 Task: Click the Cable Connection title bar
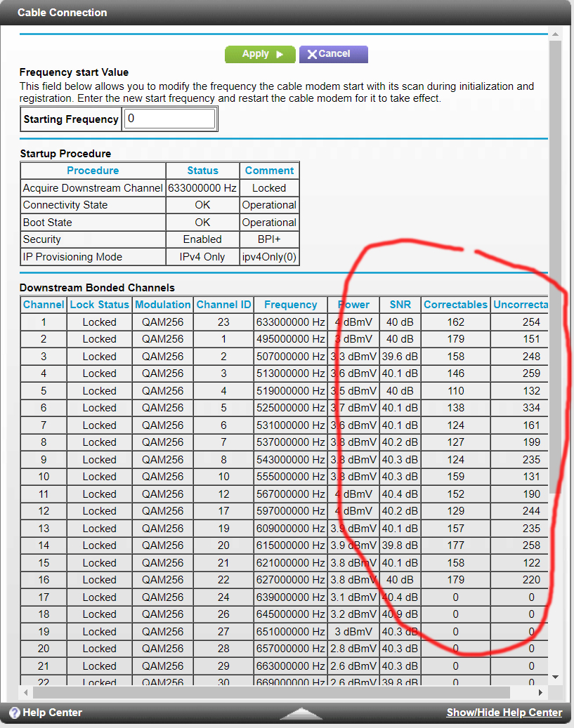(63, 13)
